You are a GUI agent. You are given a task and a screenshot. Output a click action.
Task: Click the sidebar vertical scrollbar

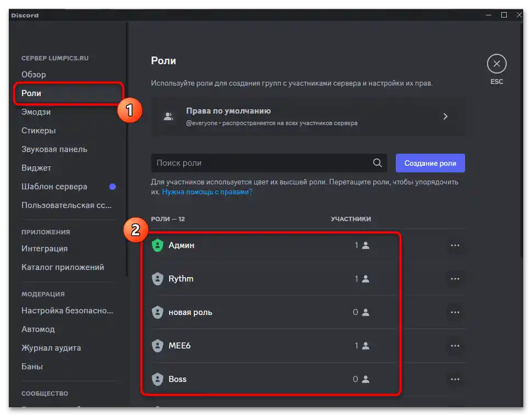[x=127, y=149]
